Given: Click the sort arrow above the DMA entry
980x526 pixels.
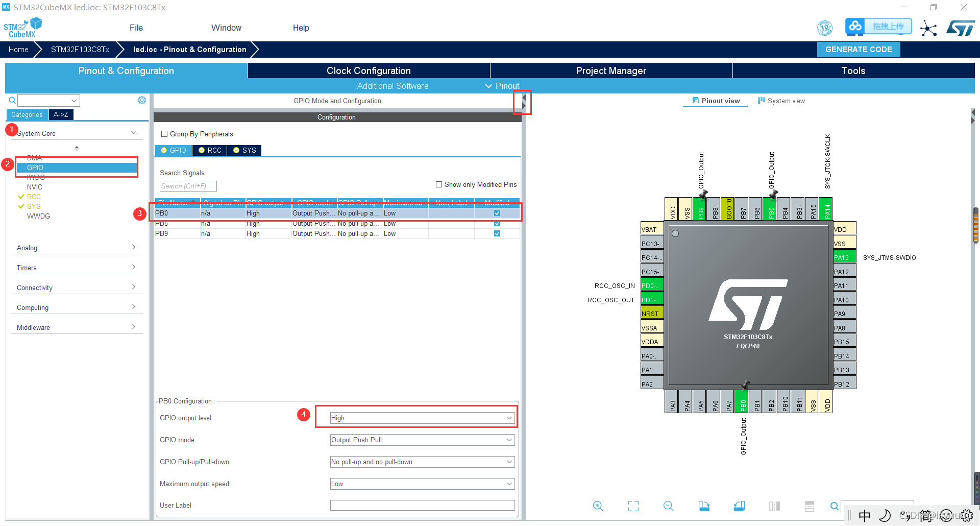Looking at the screenshot, I should (x=77, y=149).
